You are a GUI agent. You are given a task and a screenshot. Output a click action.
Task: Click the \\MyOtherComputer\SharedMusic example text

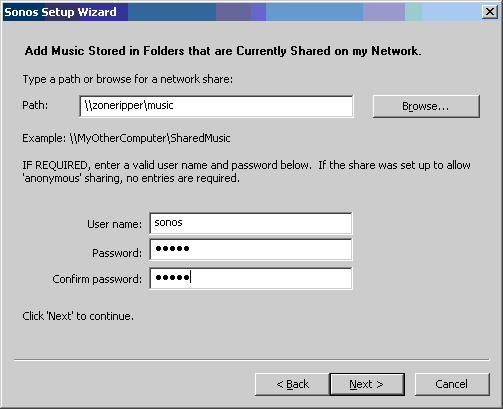[150, 138]
